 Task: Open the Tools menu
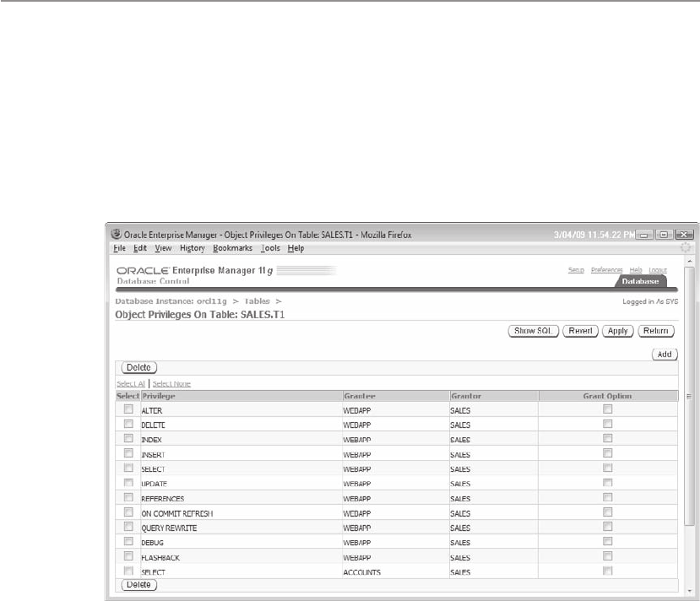(270, 248)
